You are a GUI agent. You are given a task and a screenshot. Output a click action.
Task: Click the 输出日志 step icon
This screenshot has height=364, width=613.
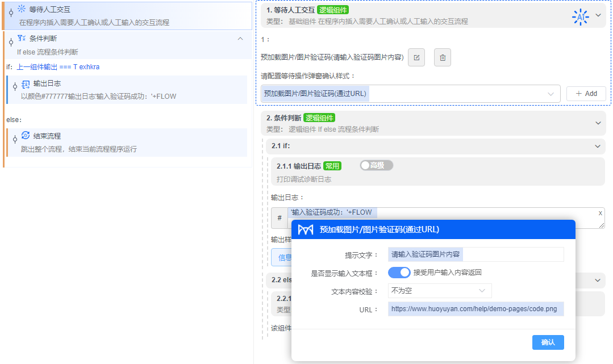click(x=26, y=83)
